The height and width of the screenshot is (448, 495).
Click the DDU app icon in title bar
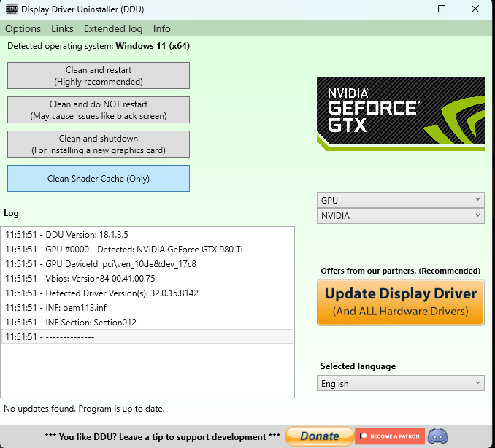12,9
